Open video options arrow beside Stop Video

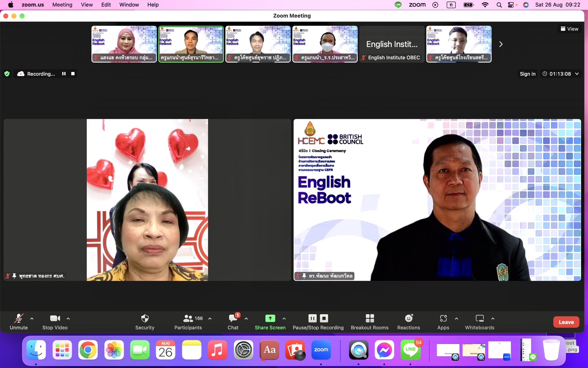(68, 319)
